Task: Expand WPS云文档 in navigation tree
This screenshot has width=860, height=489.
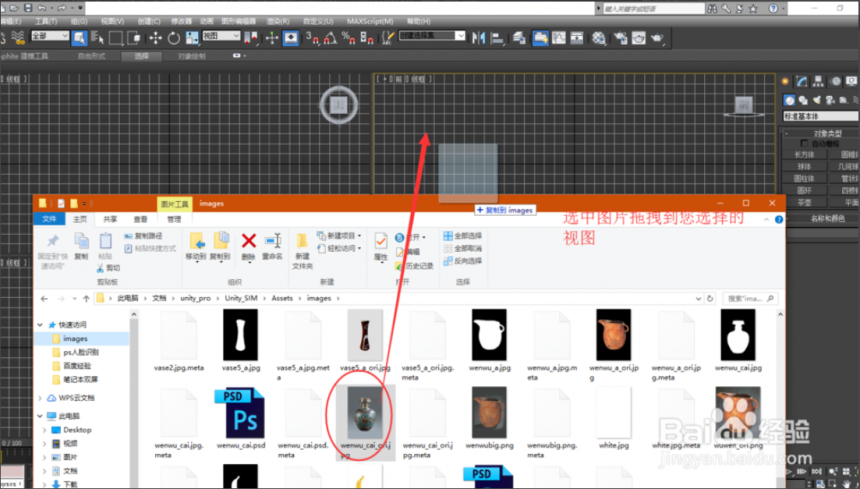Action: tap(40, 398)
